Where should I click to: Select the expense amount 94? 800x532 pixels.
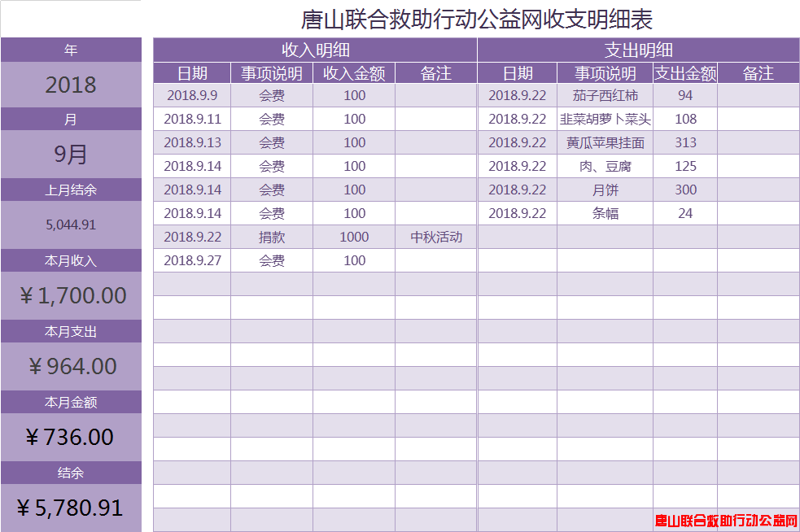(x=685, y=95)
